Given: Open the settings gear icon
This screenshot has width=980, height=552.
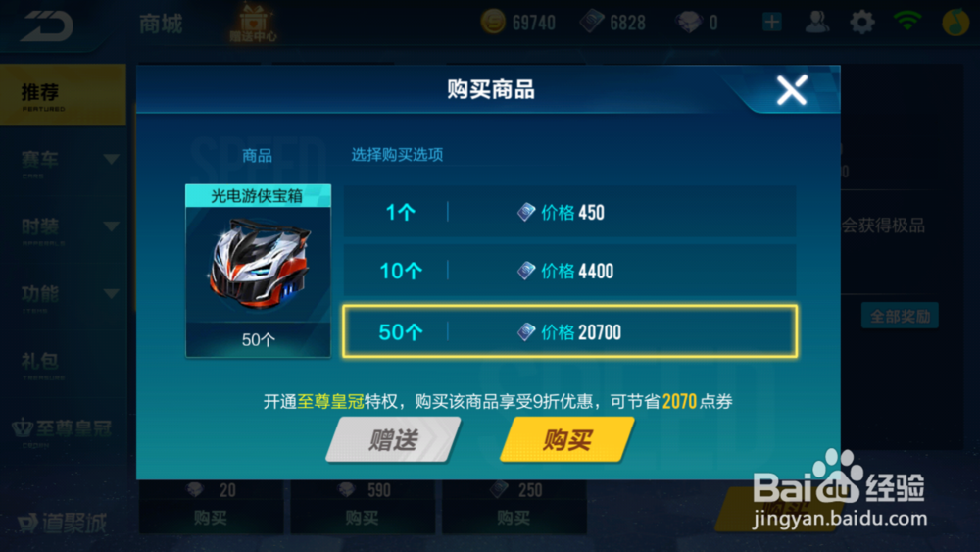Looking at the screenshot, I should click(861, 23).
